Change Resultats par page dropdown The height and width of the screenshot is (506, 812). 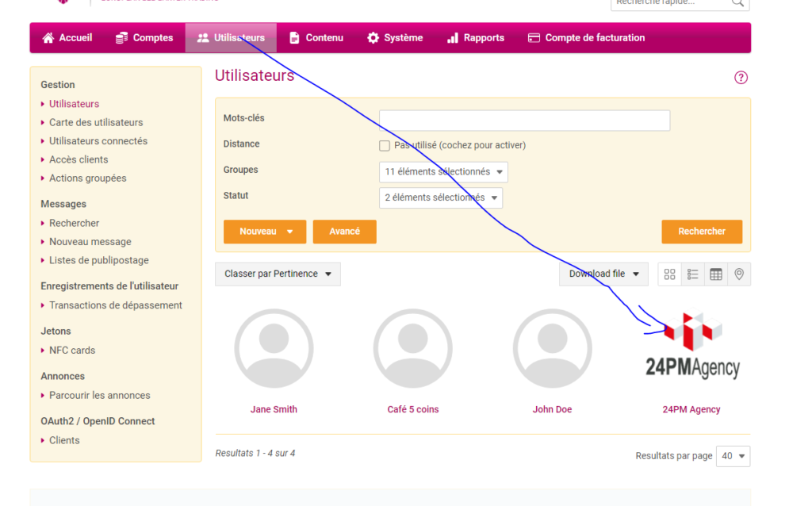click(x=733, y=456)
